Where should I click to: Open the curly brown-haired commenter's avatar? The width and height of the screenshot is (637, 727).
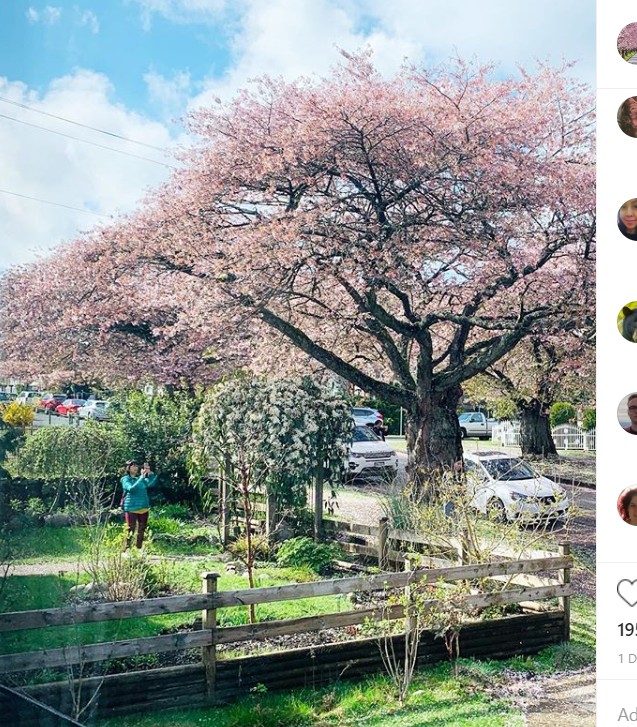pyautogui.click(x=627, y=117)
